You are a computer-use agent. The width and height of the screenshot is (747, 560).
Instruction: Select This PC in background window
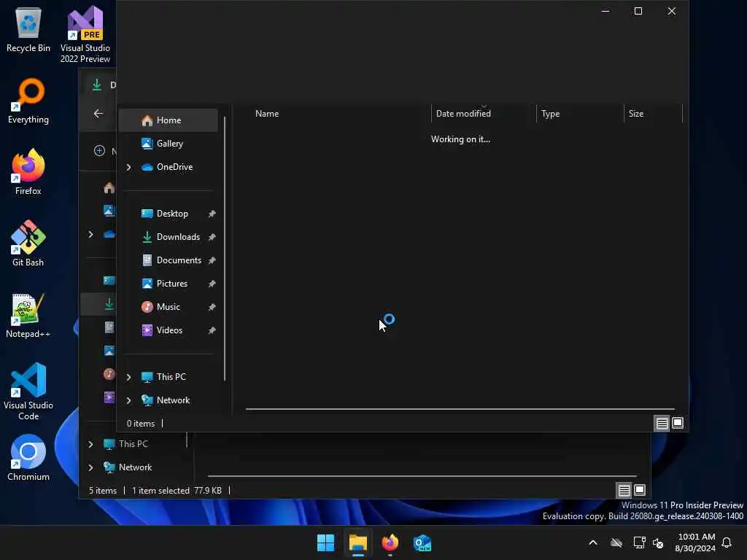tap(133, 444)
